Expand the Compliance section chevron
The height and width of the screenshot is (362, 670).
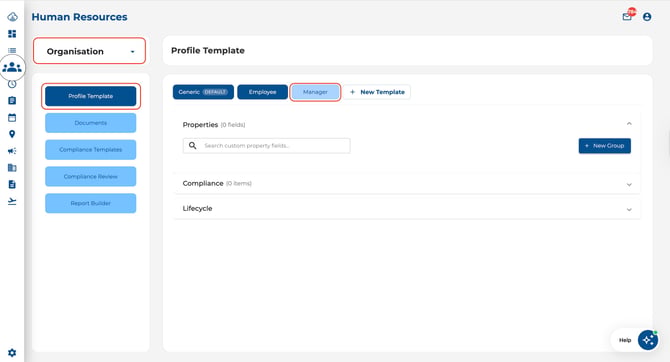click(629, 185)
